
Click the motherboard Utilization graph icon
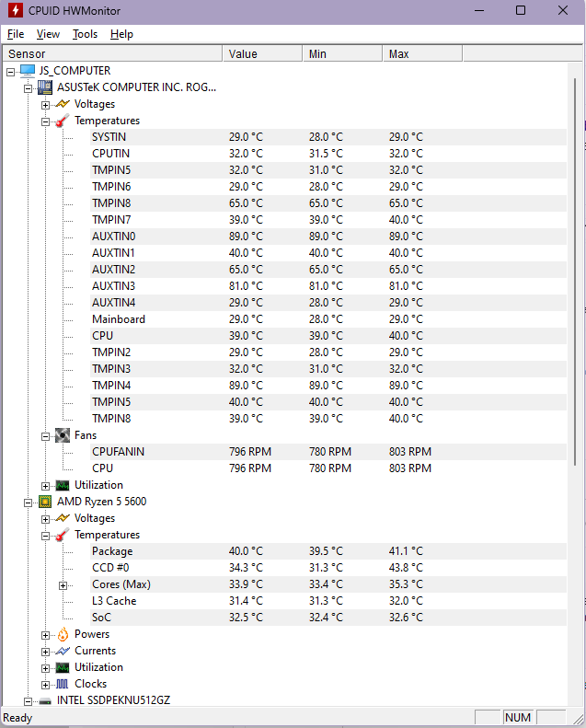[x=63, y=485]
